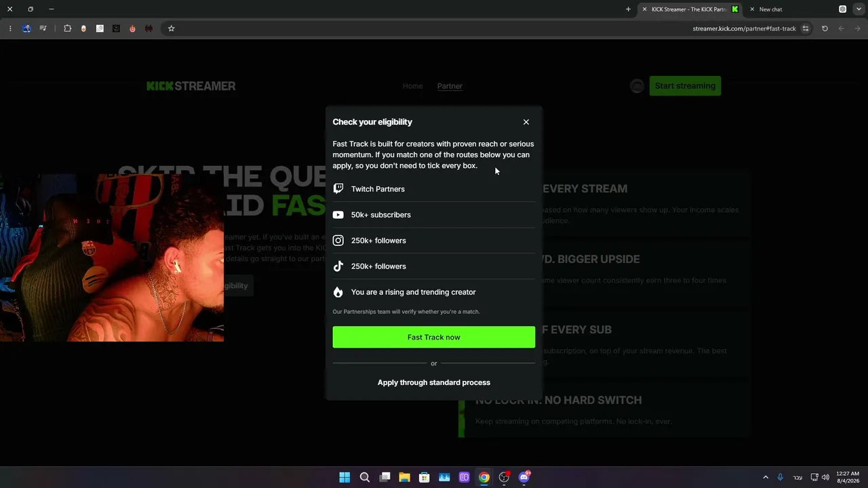The width and height of the screenshot is (868, 488).
Task: Click the microphone tray icon
Action: click(781, 477)
